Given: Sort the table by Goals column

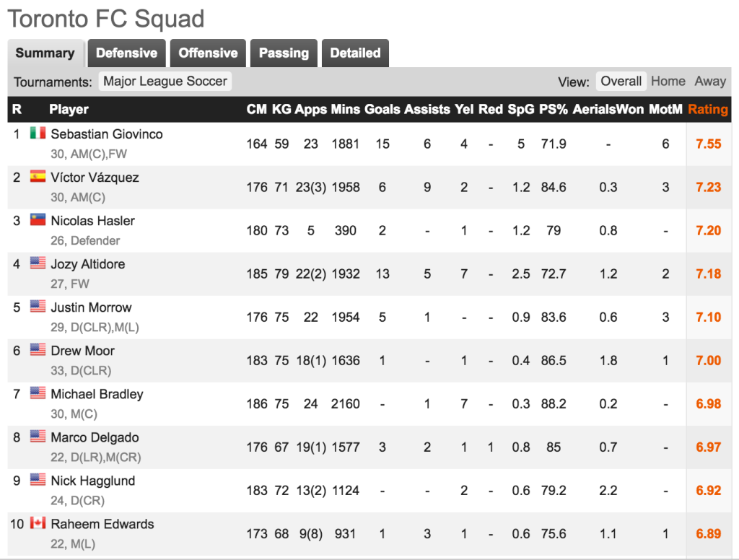Looking at the screenshot, I should [382, 110].
